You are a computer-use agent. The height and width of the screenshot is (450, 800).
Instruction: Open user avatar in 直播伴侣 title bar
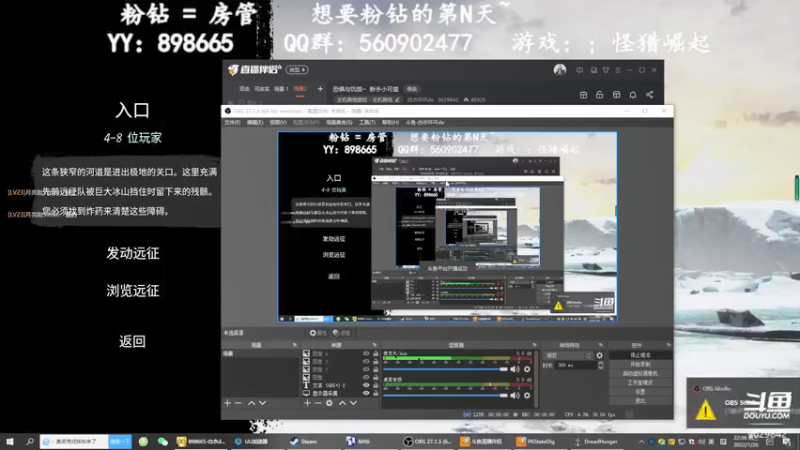(x=560, y=70)
